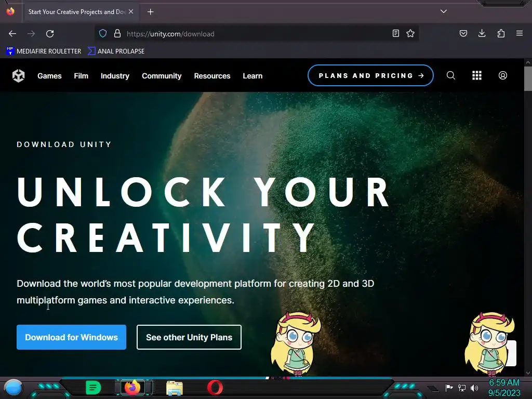Click the taskbar clock showing 6:59 AM
This screenshot has height=399, width=532.
[x=504, y=388]
